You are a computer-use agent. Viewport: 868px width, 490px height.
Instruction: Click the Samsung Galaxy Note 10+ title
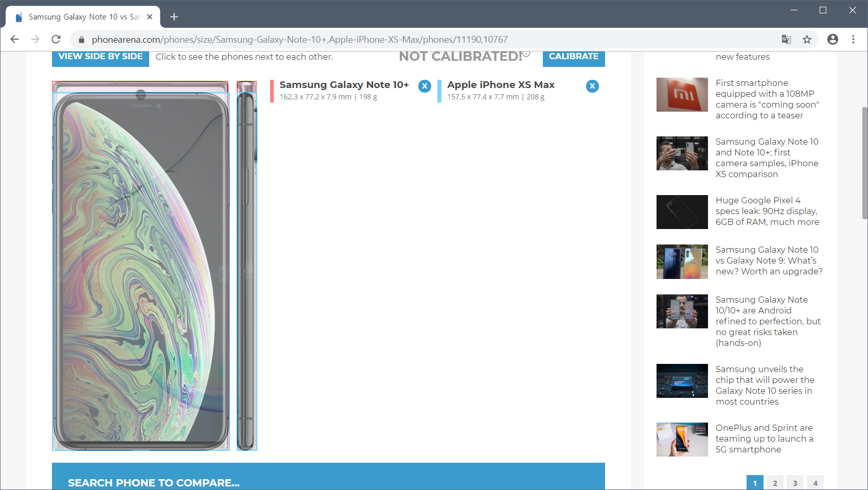coord(344,85)
